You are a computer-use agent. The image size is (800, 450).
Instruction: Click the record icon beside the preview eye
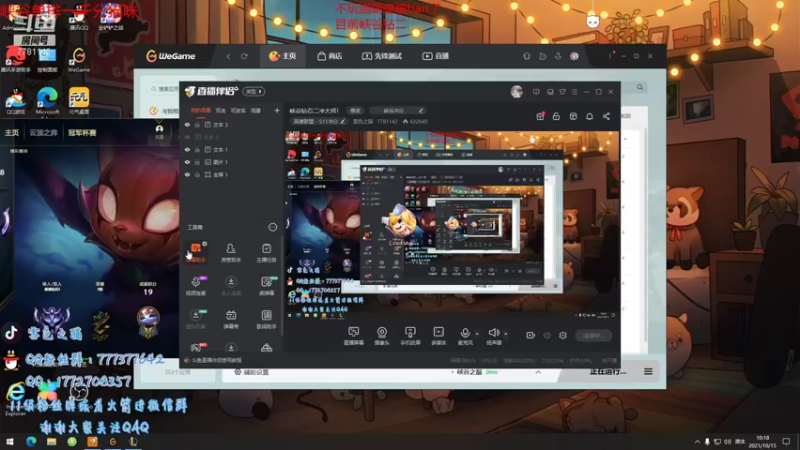pos(531,335)
